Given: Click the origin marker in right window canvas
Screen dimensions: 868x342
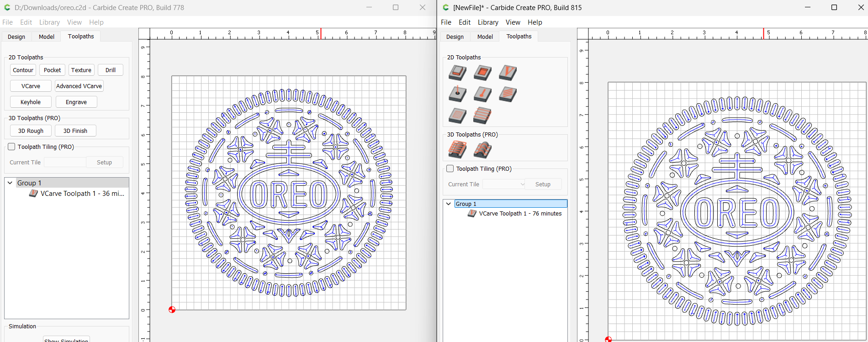Looking at the screenshot, I should 608,339.
